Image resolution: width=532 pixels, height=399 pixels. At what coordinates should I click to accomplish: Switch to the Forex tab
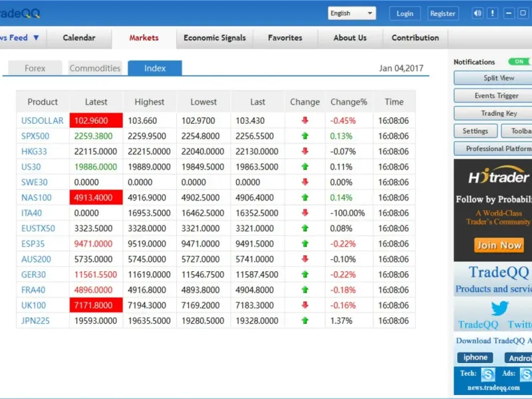click(x=35, y=68)
